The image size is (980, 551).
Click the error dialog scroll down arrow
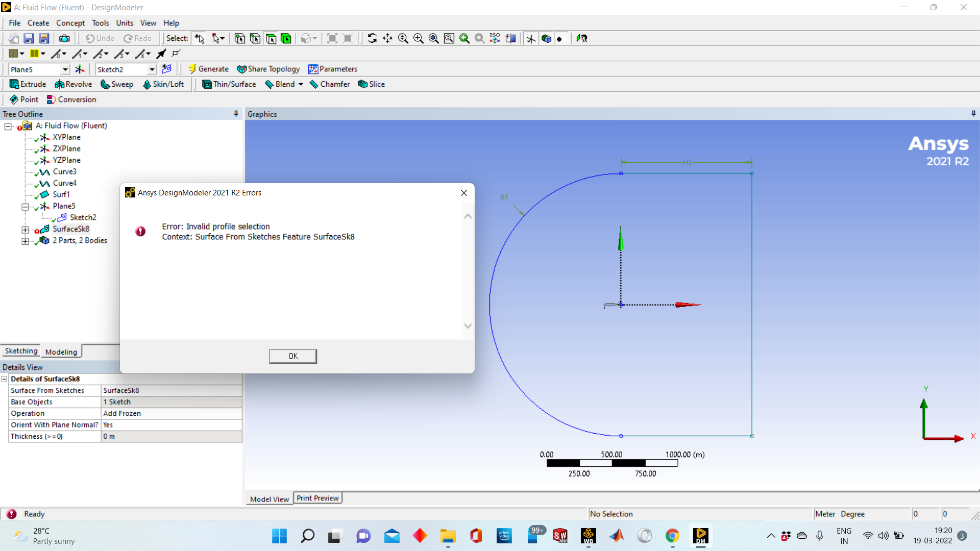point(468,326)
